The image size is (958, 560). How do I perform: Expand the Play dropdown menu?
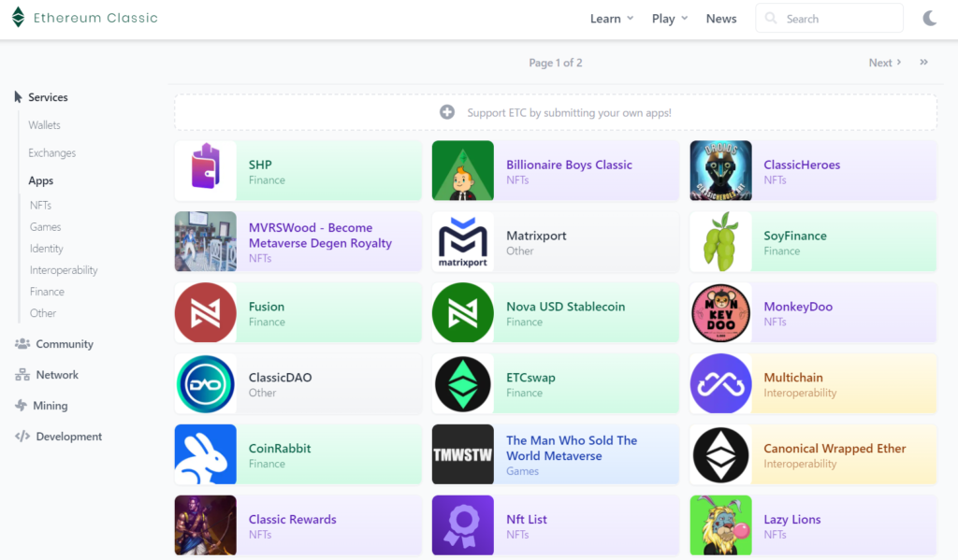[670, 19]
